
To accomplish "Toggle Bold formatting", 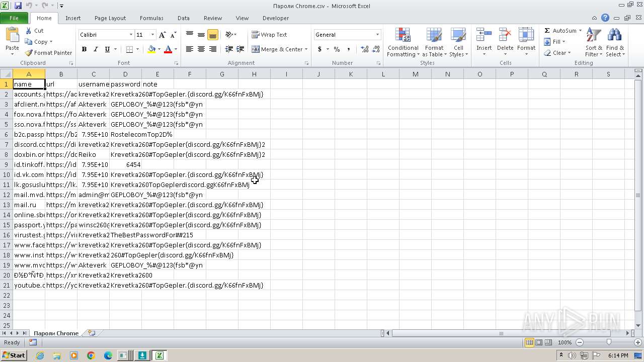I will point(84,49).
